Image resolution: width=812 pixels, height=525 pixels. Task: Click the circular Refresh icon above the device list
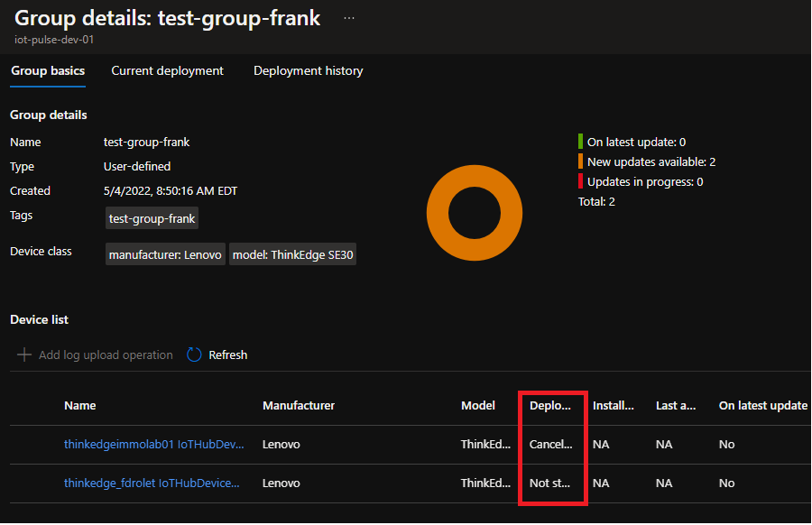pyautogui.click(x=194, y=355)
